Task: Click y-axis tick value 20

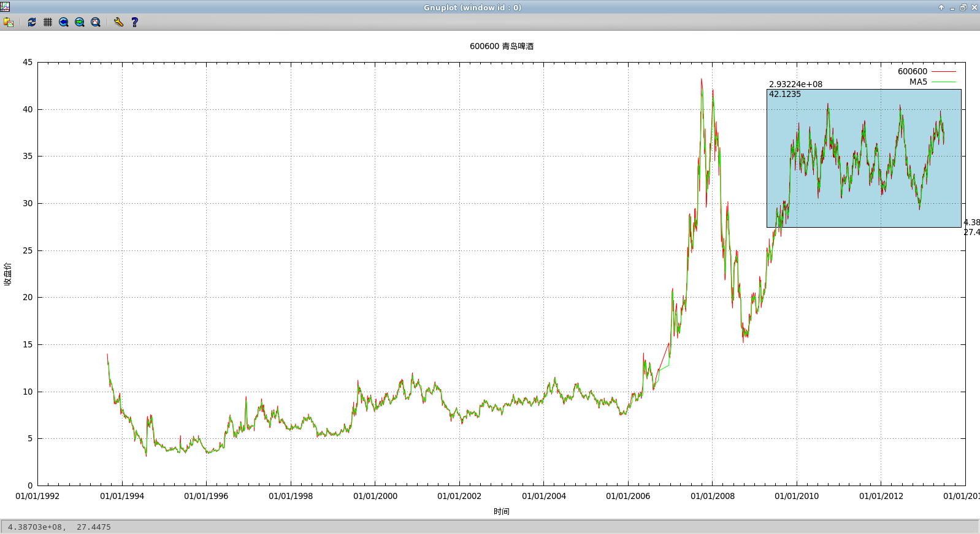Action: (x=28, y=297)
